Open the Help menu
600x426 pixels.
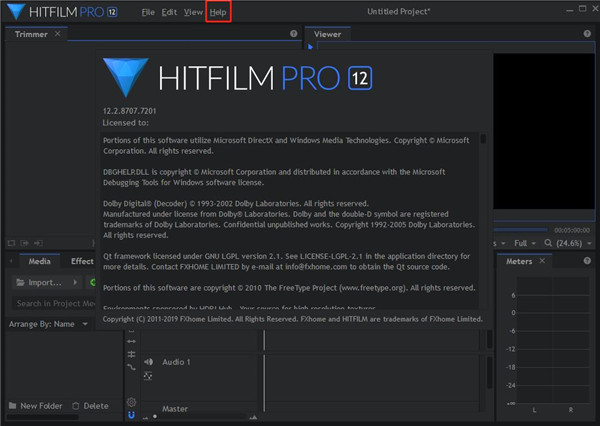pos(218,12)
